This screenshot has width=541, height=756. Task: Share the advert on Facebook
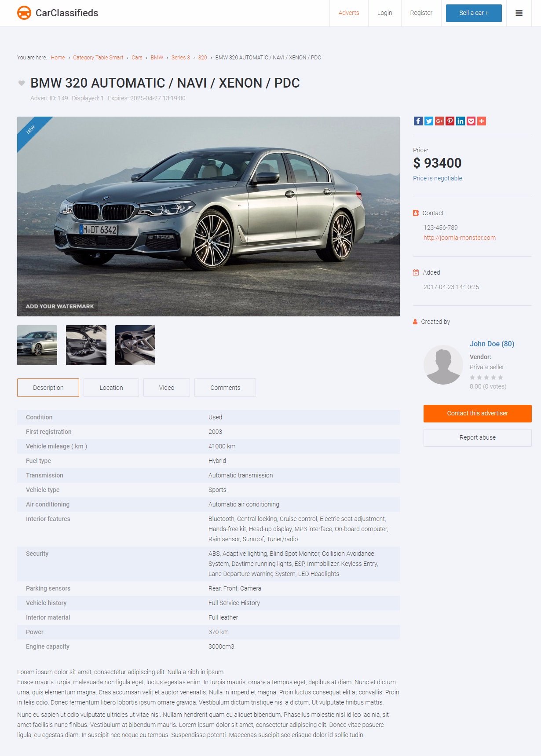pos(418,121)
